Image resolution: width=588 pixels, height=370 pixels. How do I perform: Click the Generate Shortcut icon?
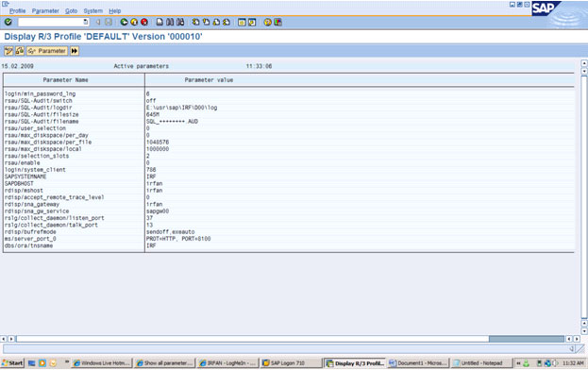coord(252,22)
